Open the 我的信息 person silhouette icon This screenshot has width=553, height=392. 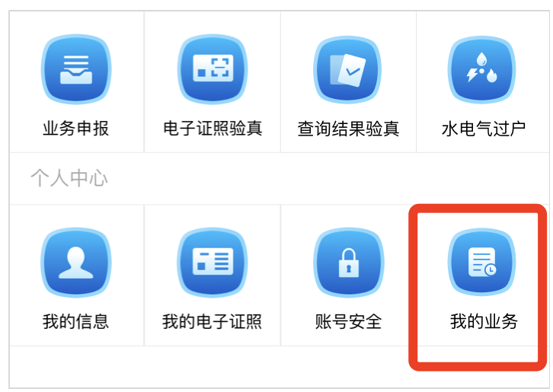click(76, 263)
